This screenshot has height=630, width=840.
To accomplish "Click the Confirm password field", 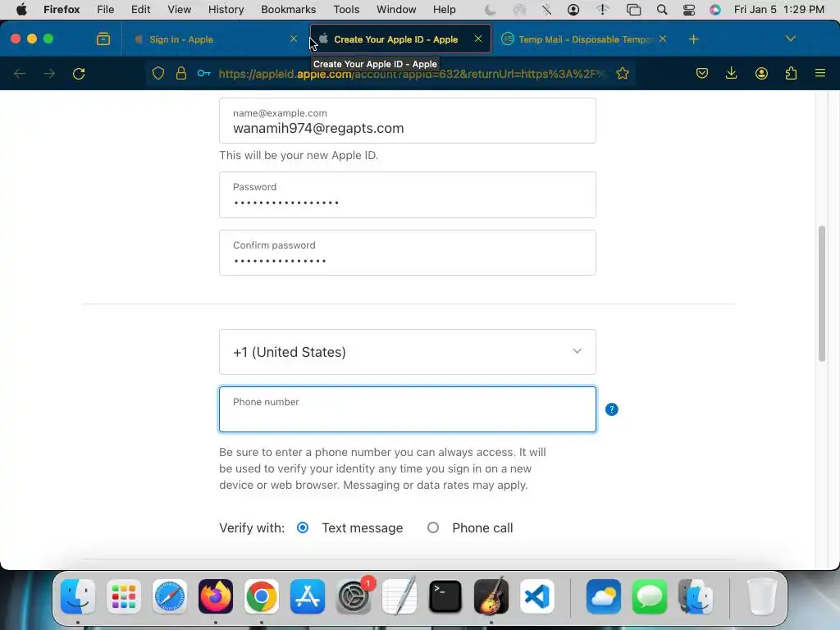I will (x=407, y=253).
